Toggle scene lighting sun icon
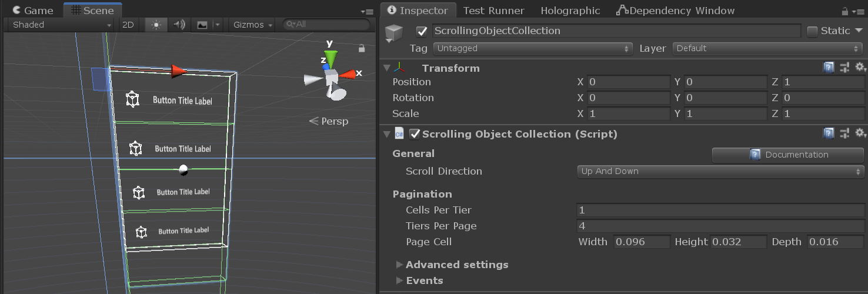Viewport: 868px width, 294px height. [x=156, y=25]
